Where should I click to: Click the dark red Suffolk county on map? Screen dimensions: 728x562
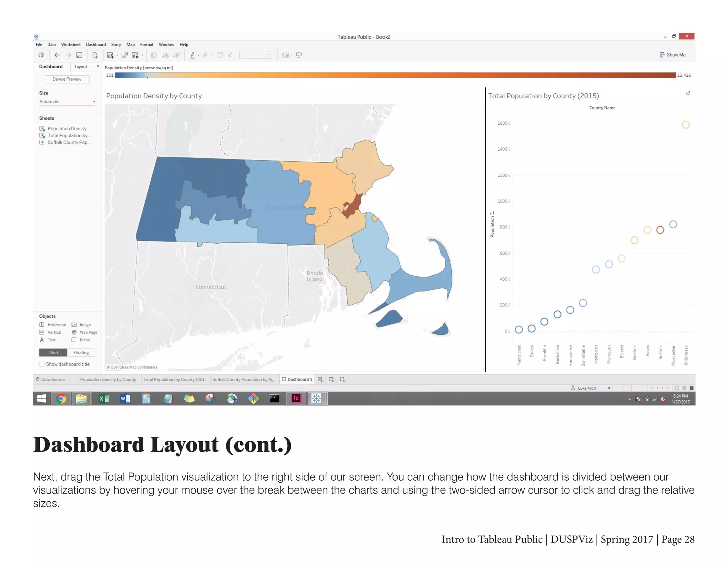coord(353,206)
